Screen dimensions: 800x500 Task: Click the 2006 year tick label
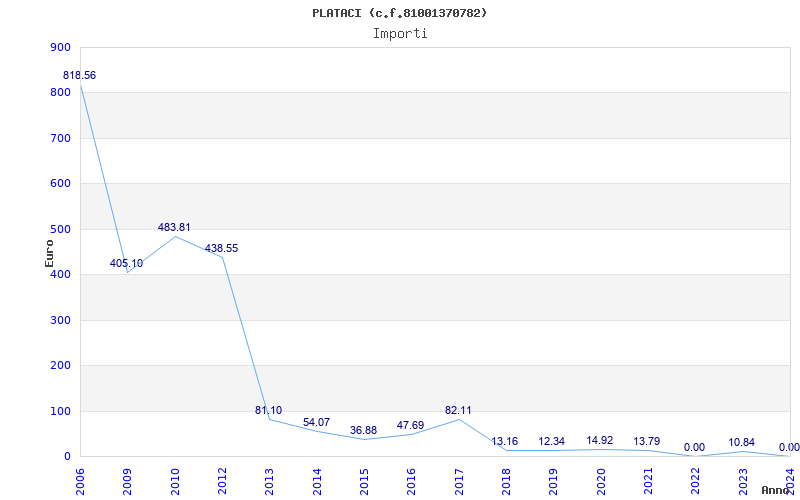[81, 482]
